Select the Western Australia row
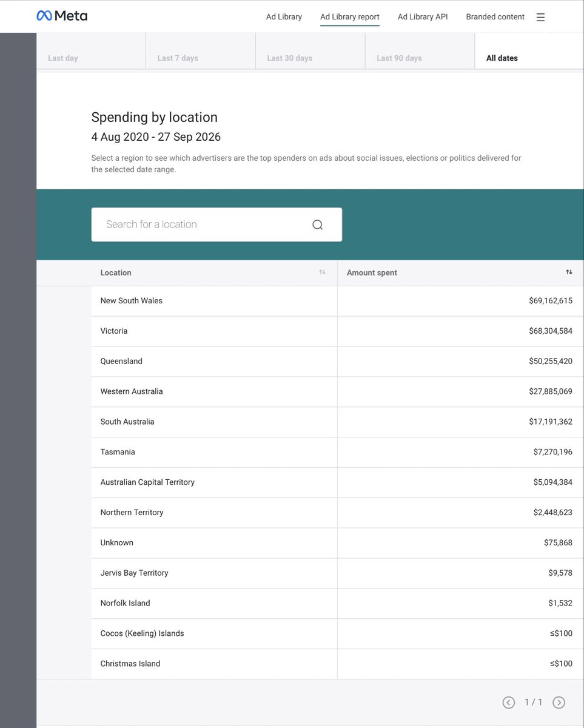The width and height of the screenshot is (584, 728). pos(337,392)
